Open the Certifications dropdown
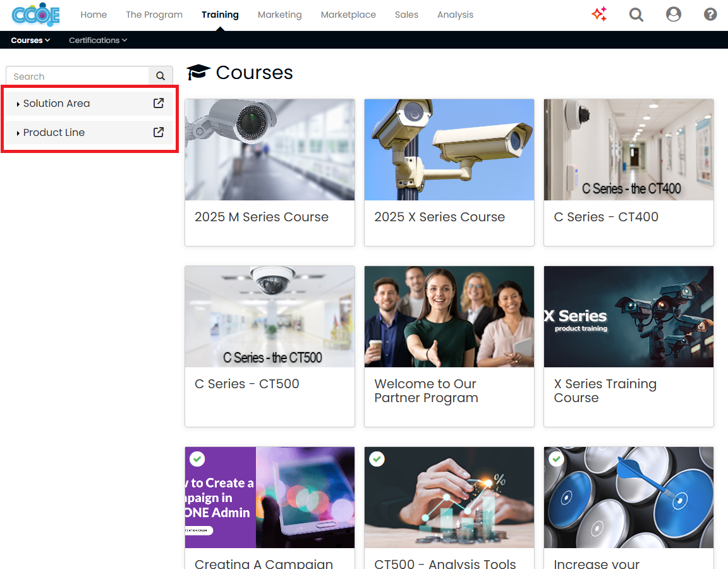The width and height of the screenshot is (728, 569). 97,40
